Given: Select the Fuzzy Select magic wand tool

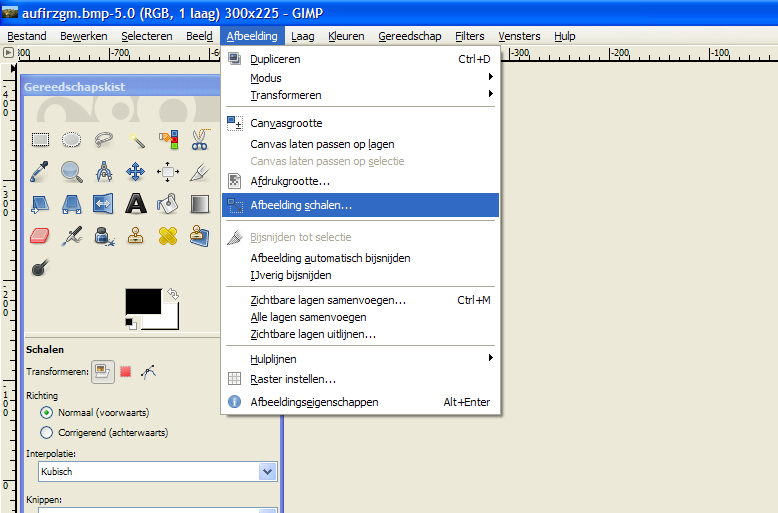Looking at the screenshot, I should [136, 140].
